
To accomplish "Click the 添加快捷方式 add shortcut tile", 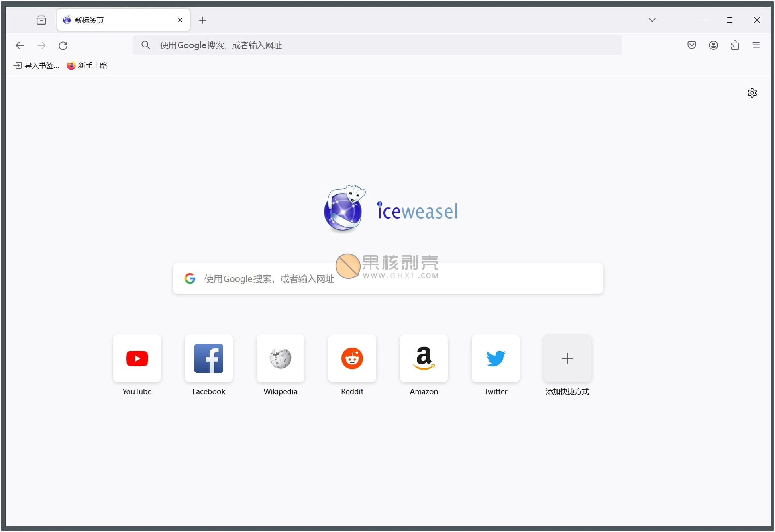I will coord(567,358).
